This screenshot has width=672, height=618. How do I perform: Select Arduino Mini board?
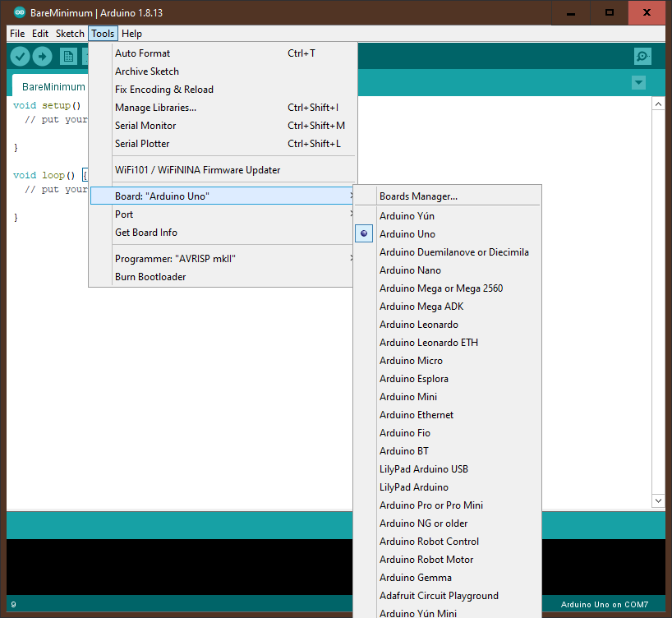point(448,397)
